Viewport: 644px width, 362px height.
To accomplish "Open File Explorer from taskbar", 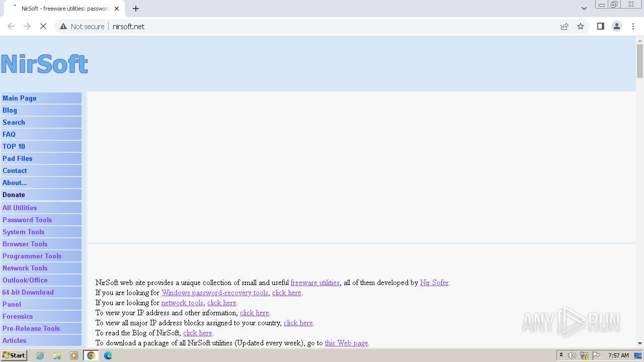I will pos(57,355).
